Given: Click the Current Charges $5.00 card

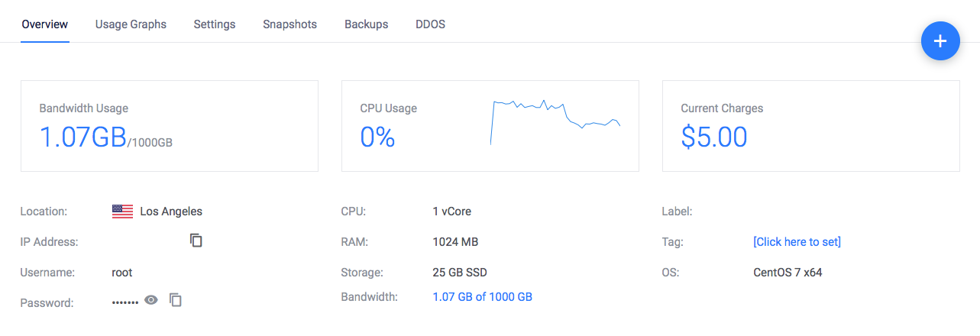Looking at the screenshot, I should [810, 126].
